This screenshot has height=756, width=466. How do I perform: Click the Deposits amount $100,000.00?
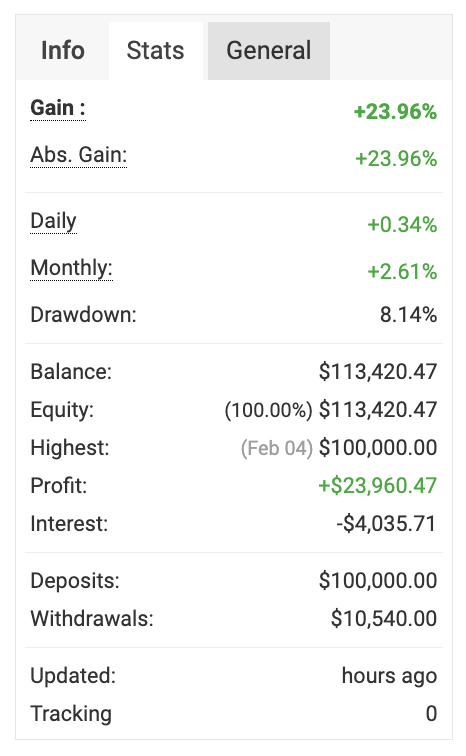378,580
